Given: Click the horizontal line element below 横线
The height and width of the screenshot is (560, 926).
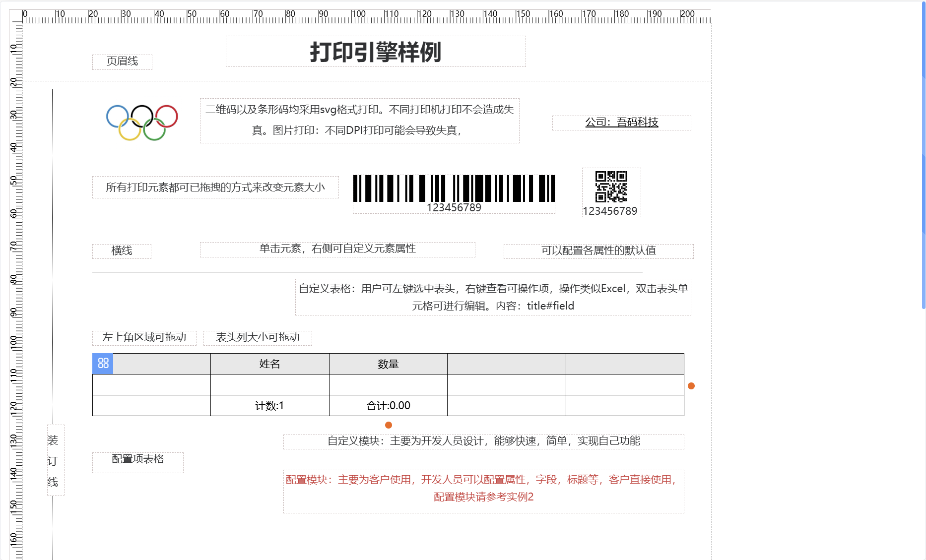Looking at the screenshot, I should (367, 272).
